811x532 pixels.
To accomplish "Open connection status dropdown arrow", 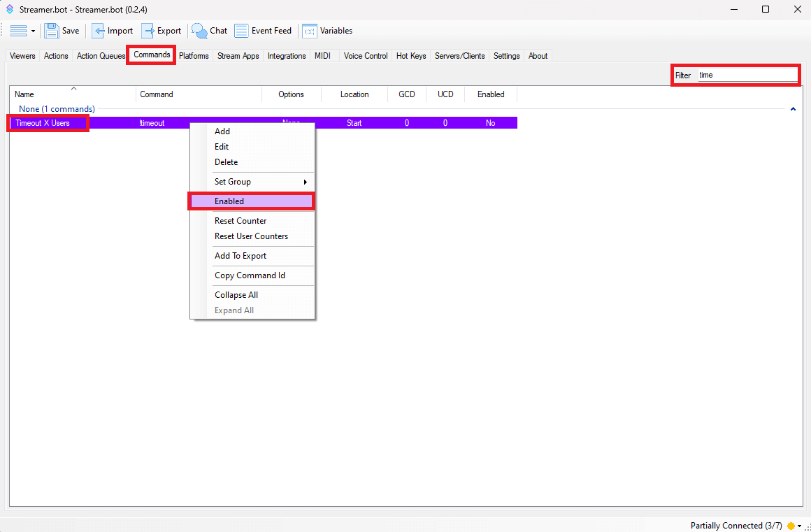I will [799, 526].
